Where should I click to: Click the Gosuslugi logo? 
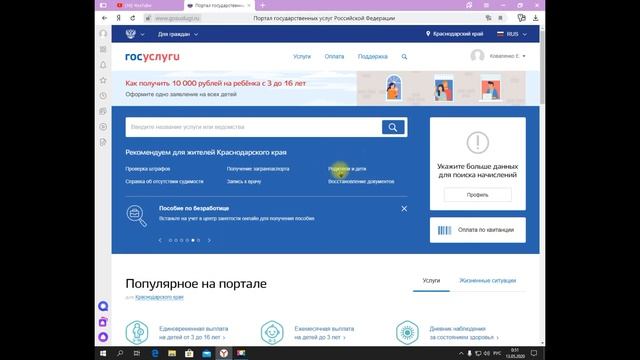(152, 57)
